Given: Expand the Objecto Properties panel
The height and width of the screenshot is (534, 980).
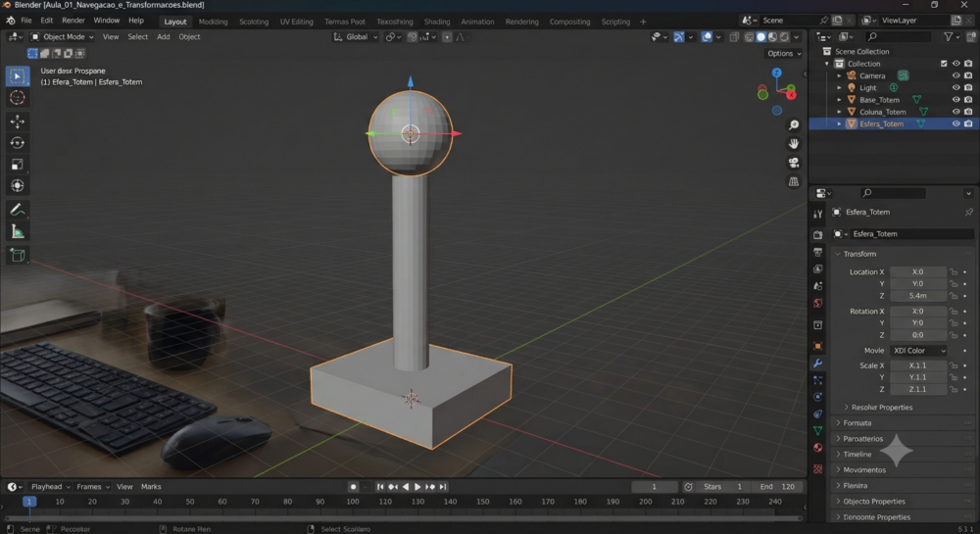Looking at the screenshot, I should pos(838,502).
